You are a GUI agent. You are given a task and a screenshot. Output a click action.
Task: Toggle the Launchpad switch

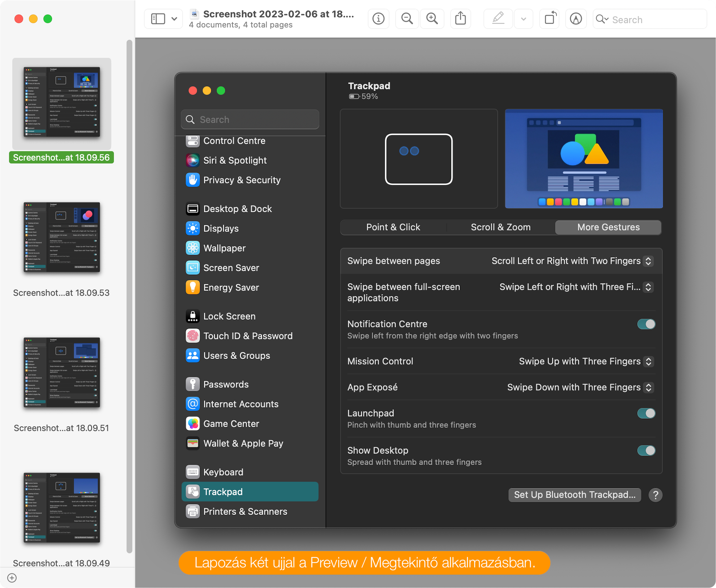click(x=646, y=413)
